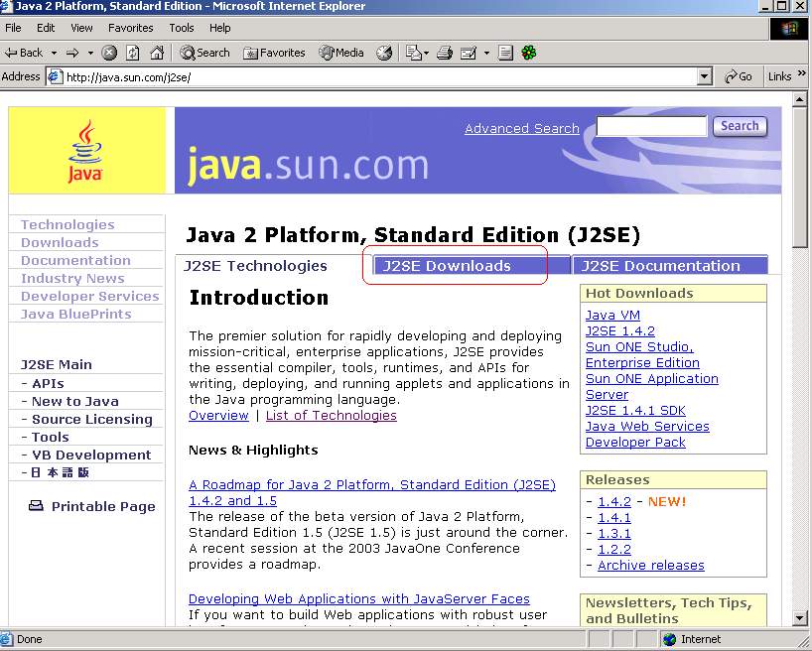Go to the Home page

[x=157, y=53]
